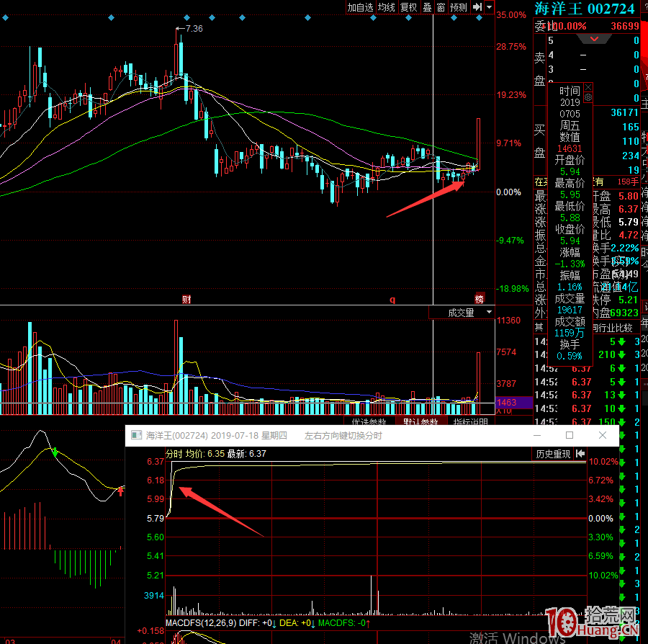This screenshot has height=644, width=648.
Task: Click the 158手 label
Action: [x=628, y=182]
